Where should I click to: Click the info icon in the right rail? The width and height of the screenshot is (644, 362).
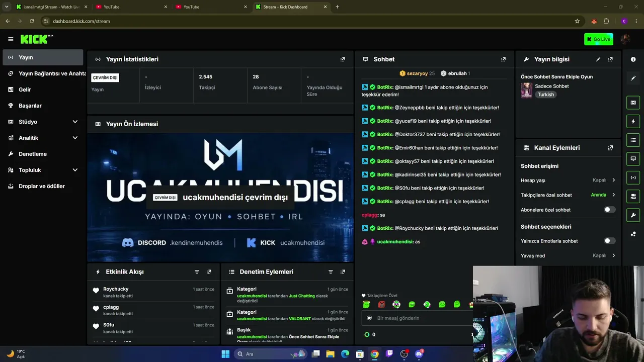click(x=633, y=59)
